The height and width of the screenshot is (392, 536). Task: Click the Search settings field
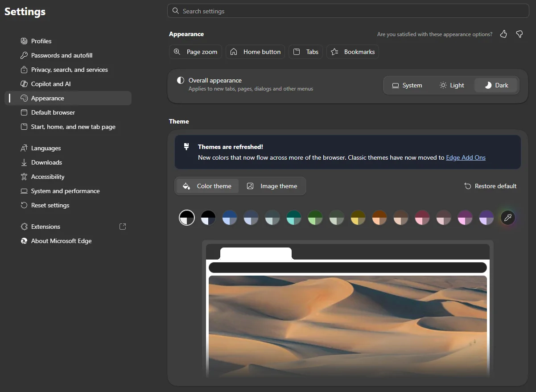348,11
